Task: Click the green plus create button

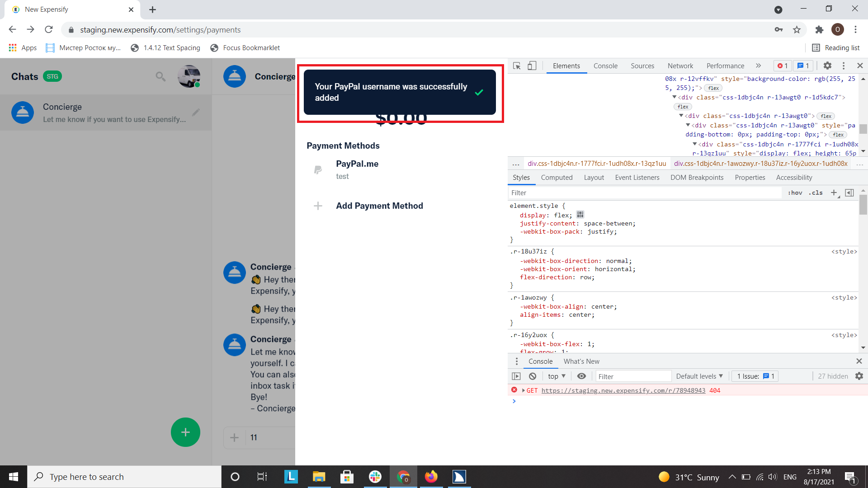Action: pyautogui.click(x=185, y=432)
